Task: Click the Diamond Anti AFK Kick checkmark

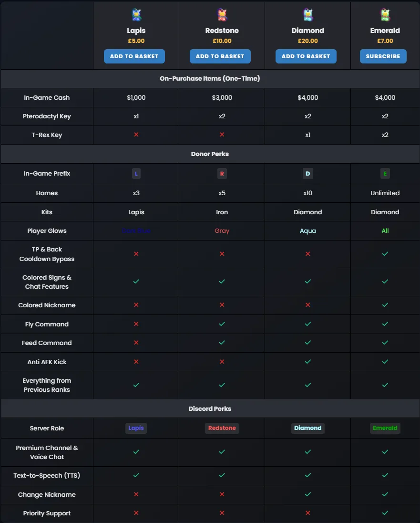Action: click(x=308, y=362)
